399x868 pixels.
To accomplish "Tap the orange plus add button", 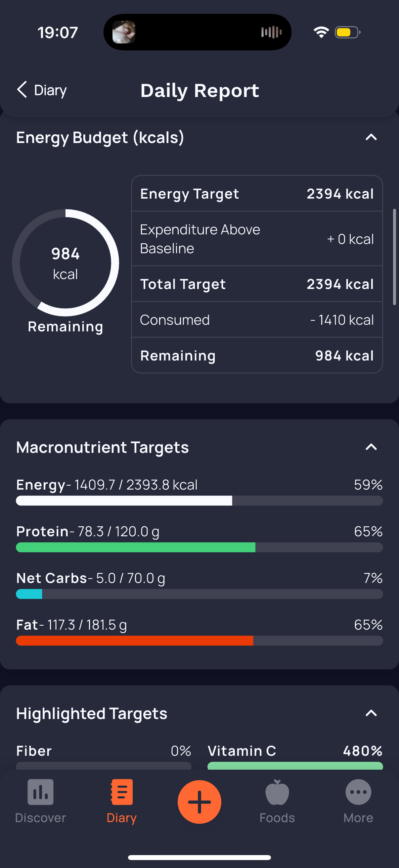I will point(199,801).
